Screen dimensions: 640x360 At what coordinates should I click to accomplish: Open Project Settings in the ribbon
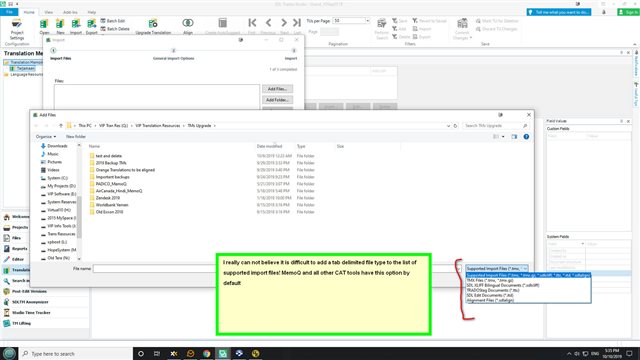pyautogui.click(x=17, y=29)
